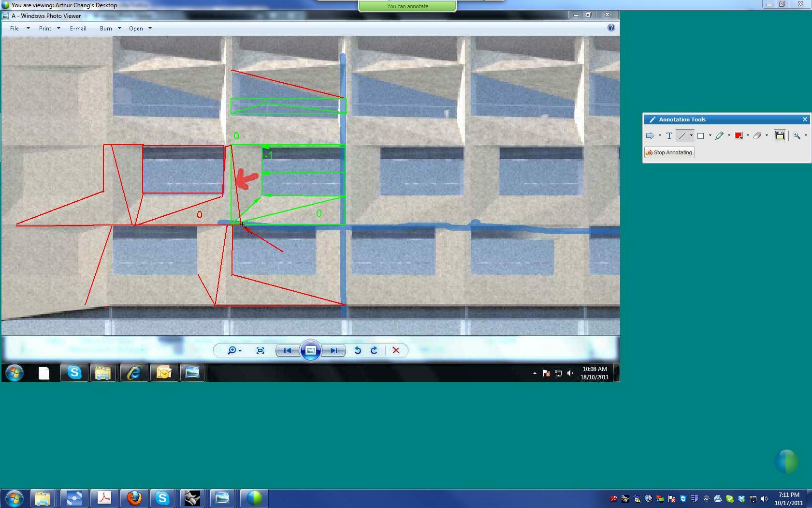Select the line drawing tool
This screenshot has width=812, height=508.
(682, 136)
